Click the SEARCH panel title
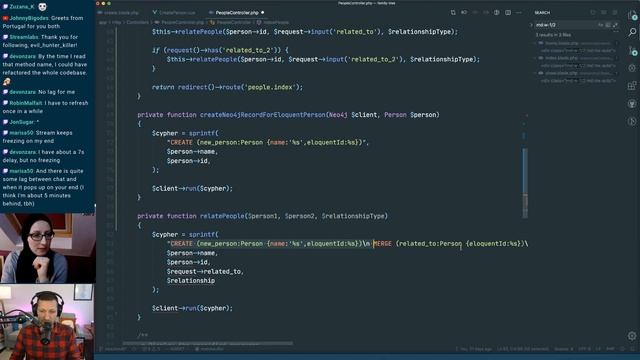The width and height of the screenshot is (640, 360). coord(542,13)
